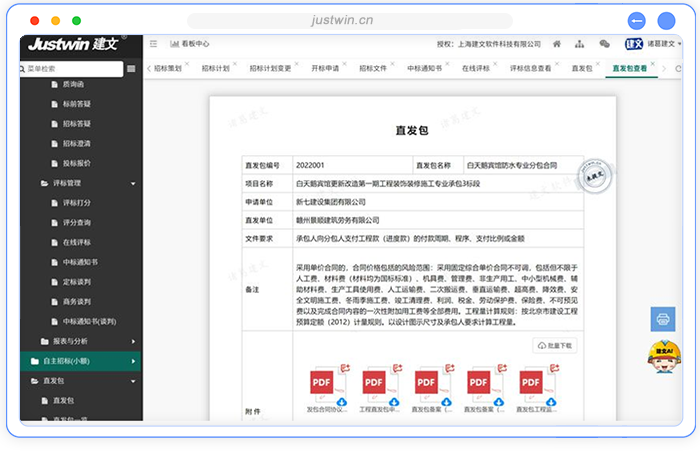Click the 批量下载 batch download button
700x454 pixels.
pyautogui.click(x=555, y=345)
